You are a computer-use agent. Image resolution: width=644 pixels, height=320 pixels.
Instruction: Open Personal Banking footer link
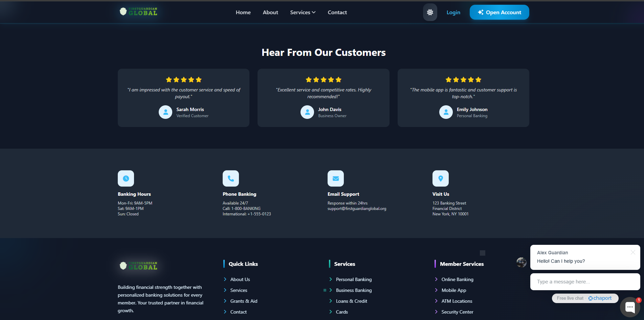354,279
